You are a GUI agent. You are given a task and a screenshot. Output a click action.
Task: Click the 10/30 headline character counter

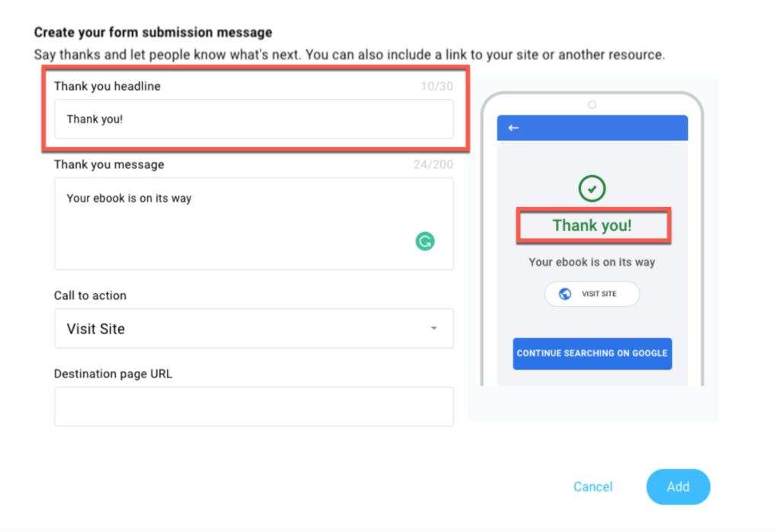[436, 87]
